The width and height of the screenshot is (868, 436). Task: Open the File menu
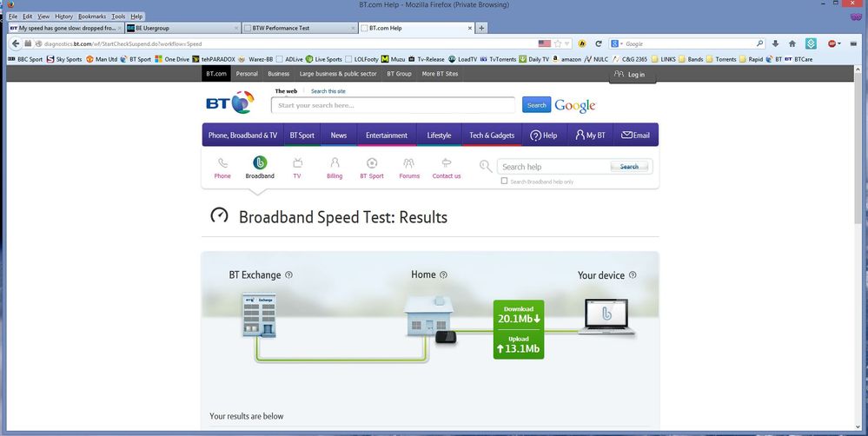tap(13, 17)
